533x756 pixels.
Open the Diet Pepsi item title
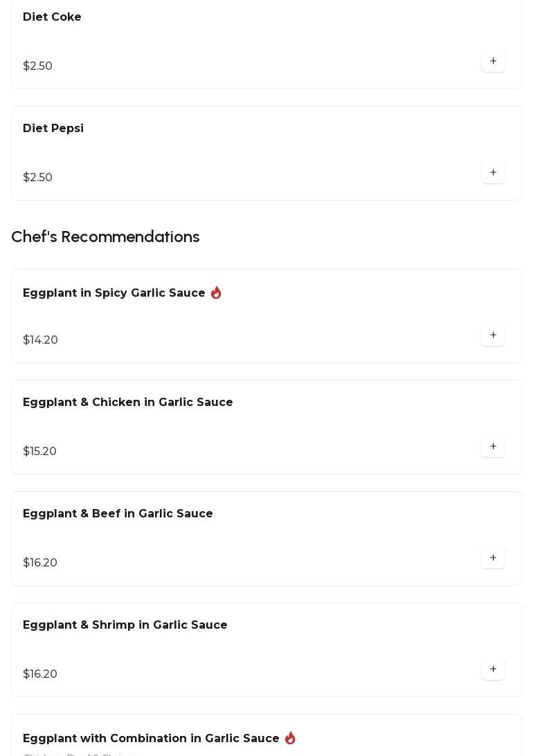(53, 129)
